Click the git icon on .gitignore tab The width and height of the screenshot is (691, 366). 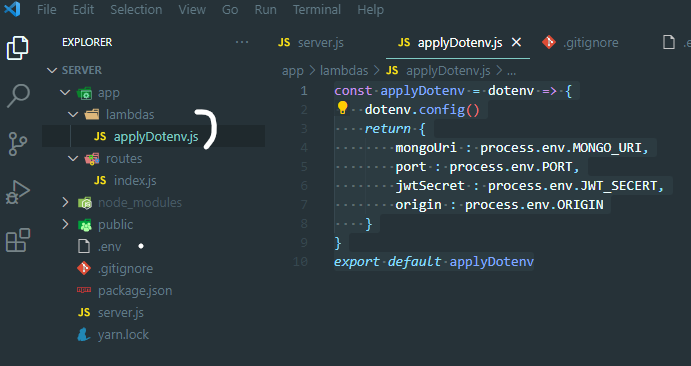(549, 42)
